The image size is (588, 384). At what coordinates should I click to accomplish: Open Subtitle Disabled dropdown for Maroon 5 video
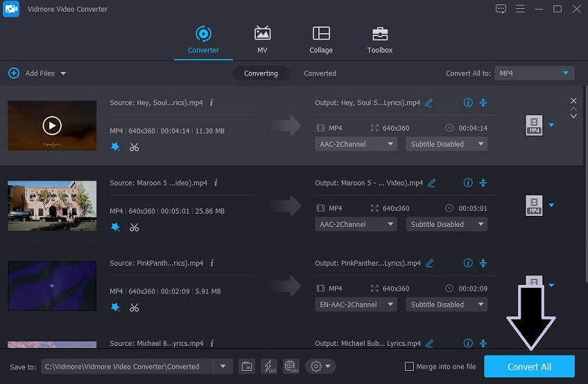pos(446,224)
